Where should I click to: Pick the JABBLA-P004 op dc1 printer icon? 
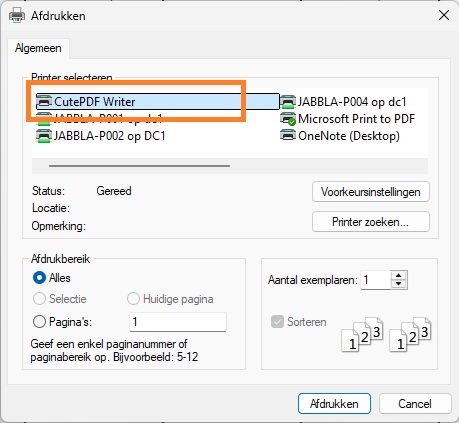pyautogui.click(x=288, y=102)
